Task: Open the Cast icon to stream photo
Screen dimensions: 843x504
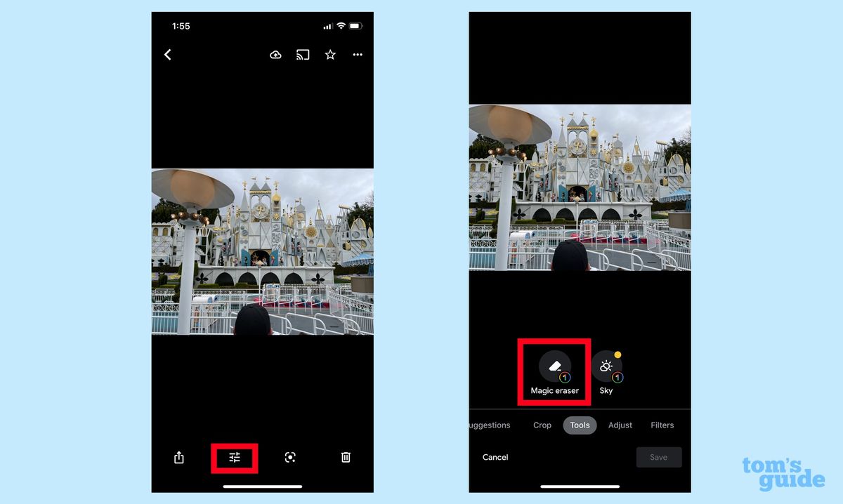Action: coord(302,54)
